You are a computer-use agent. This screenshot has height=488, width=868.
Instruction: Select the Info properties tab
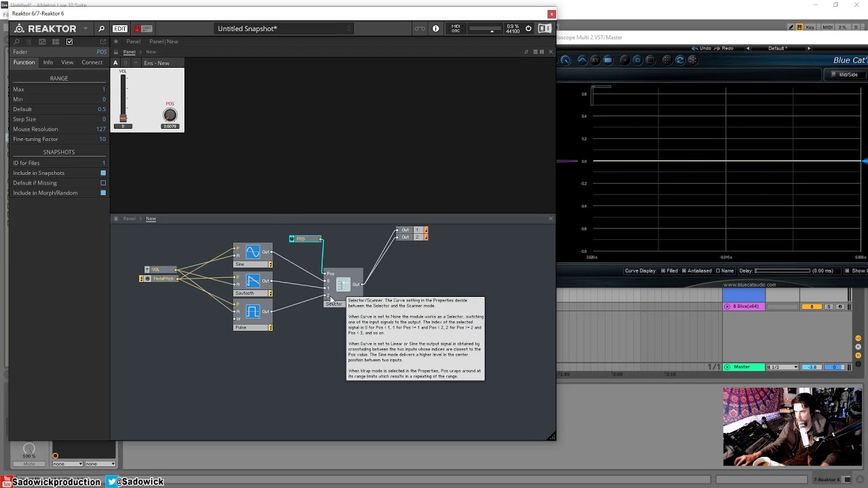coord(48,62)
